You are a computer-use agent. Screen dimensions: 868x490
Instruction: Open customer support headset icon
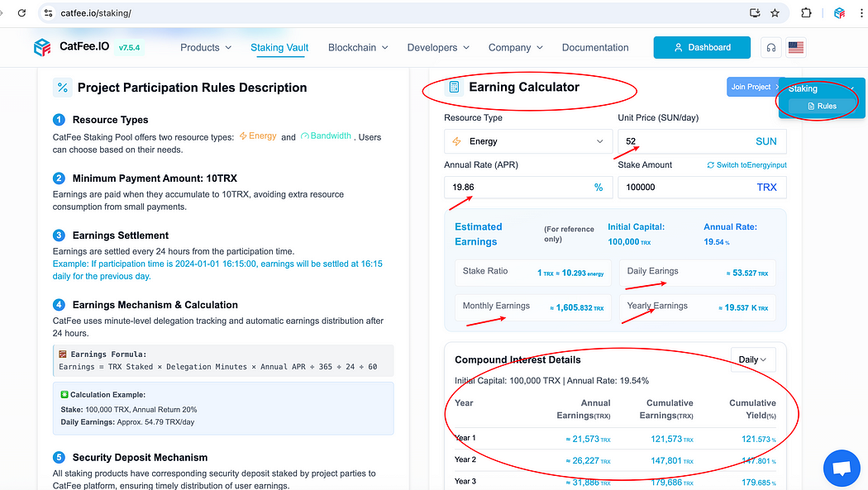pos(771,48)
